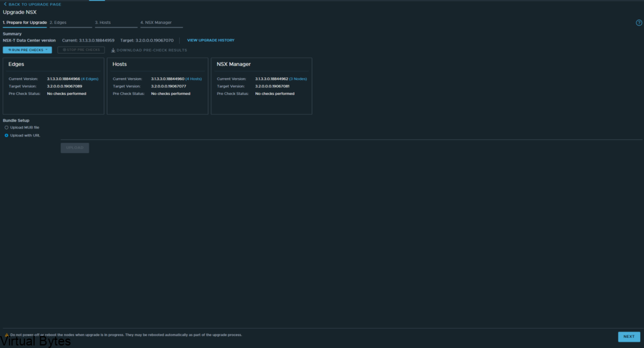Click Edges current version 3.1.3.3.0.18844966
Image resolution: width=644 pixels, height=348 pixels.
64,79
